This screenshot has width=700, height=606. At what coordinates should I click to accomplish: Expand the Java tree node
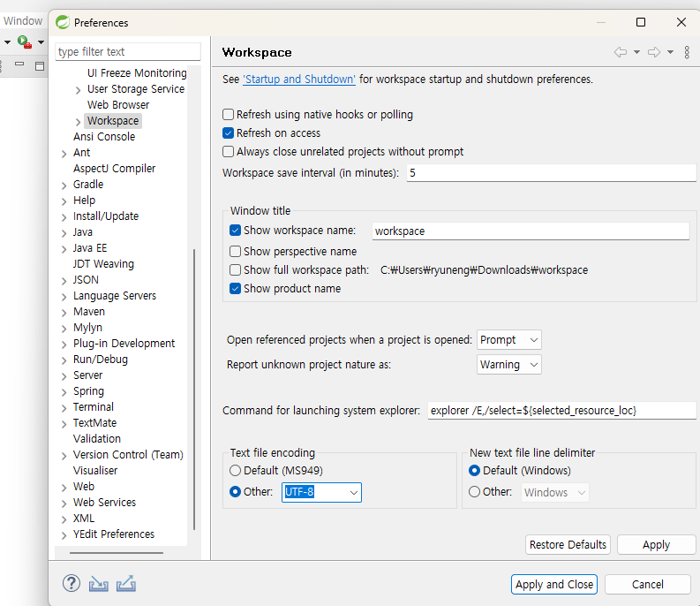pyautogui.click(x=64, y=233)
